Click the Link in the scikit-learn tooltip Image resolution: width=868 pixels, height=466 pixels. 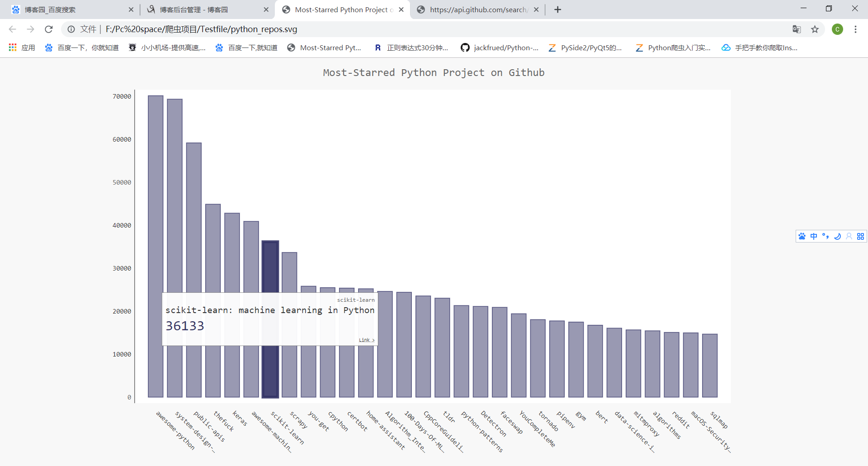click(x=367, y=340)
